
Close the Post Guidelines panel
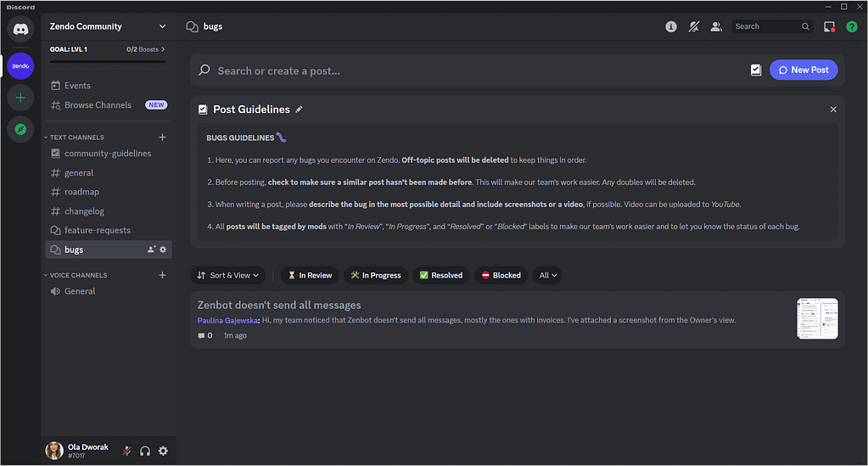click(x=833, y=109)
